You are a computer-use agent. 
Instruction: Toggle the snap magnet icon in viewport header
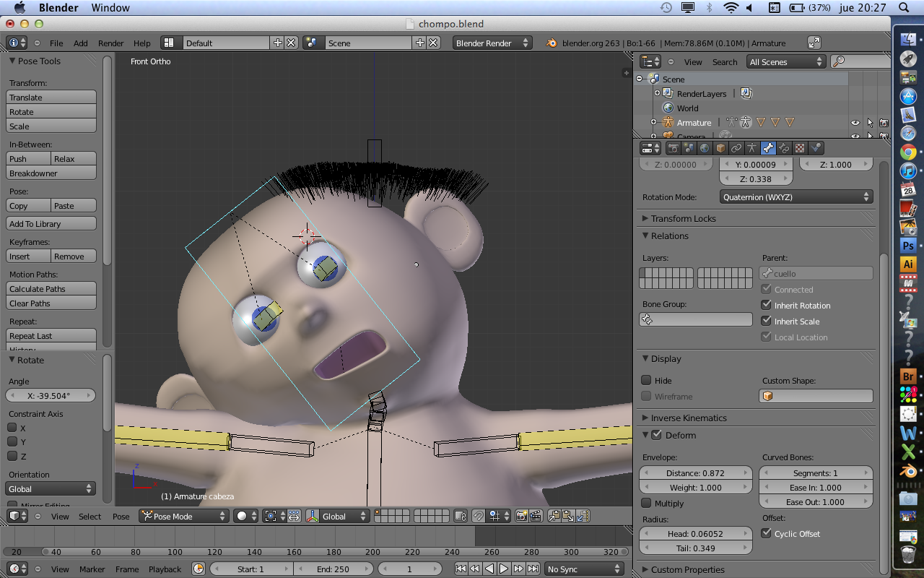click(479, 516)
